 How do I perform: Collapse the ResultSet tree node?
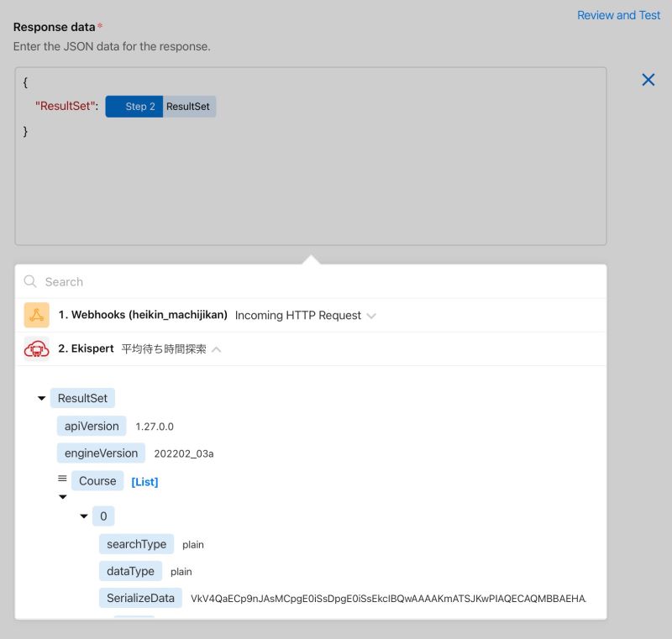(41, 398)
